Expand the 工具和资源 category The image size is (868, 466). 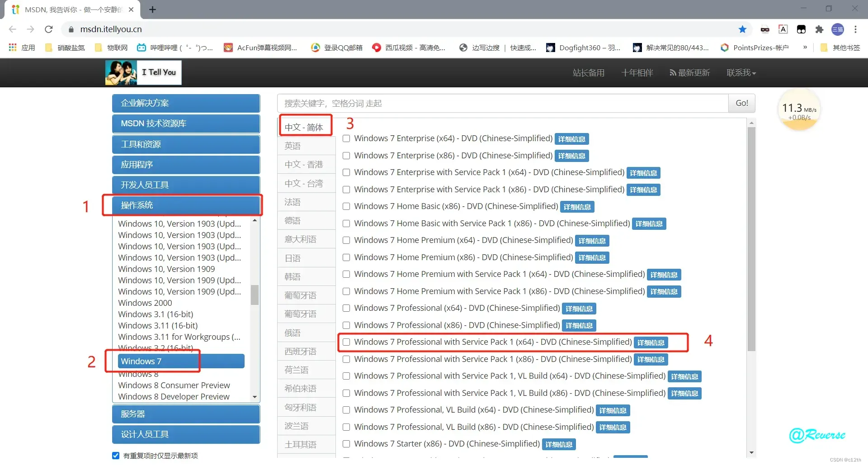pyautogui.click(x=186, y=144)
